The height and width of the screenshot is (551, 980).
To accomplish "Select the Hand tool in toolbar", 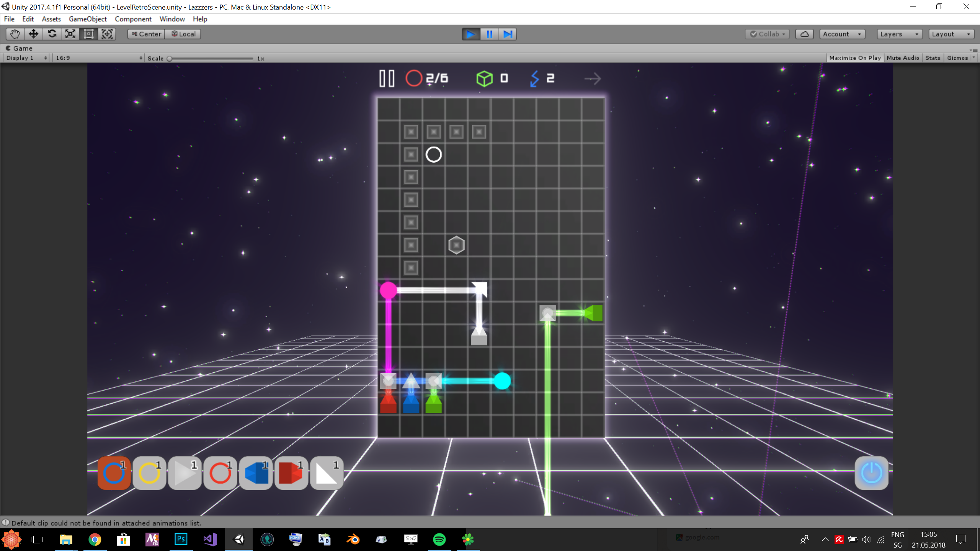I will tap(15, 34).
